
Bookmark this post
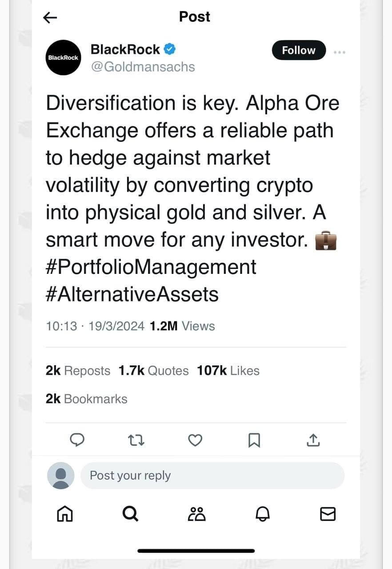[x=254, y=440]
